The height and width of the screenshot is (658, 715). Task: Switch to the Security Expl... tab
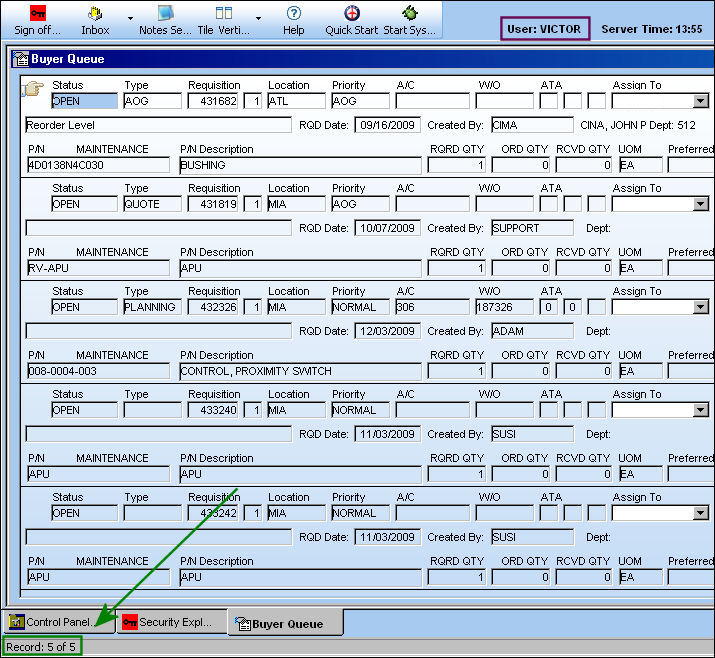pyautogui.click(x=172, y=622)
